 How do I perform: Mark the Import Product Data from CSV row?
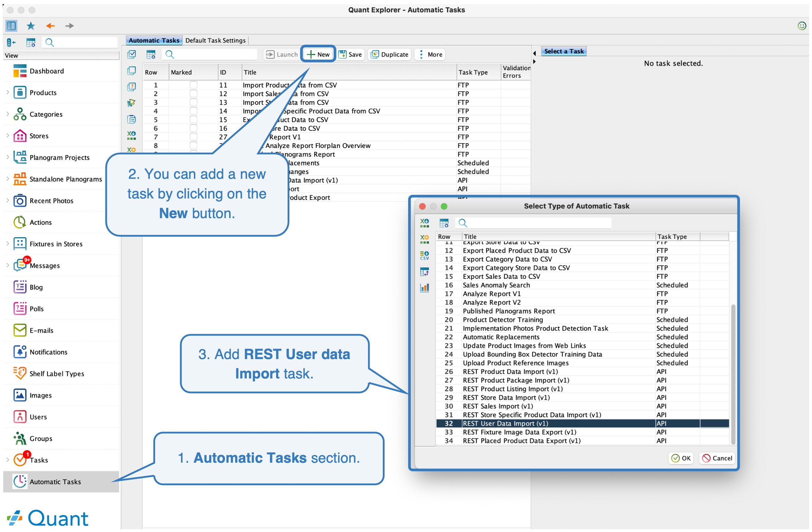click(193, 85)
